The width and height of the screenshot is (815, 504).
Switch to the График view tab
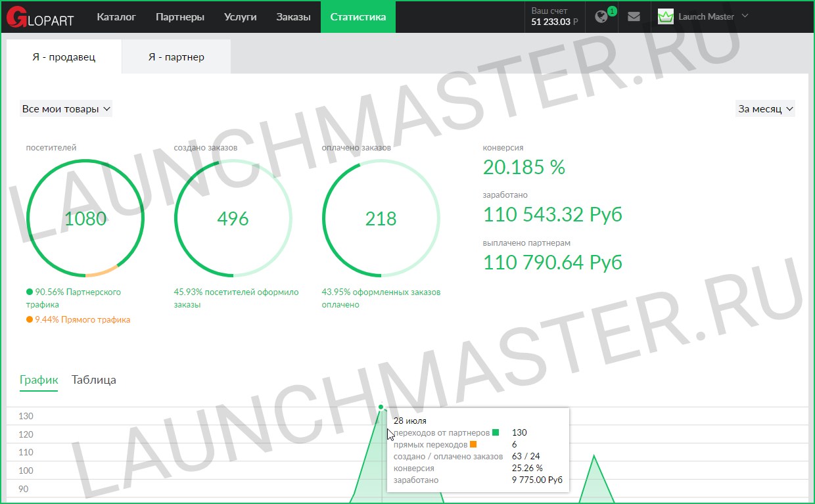(39, 380)
